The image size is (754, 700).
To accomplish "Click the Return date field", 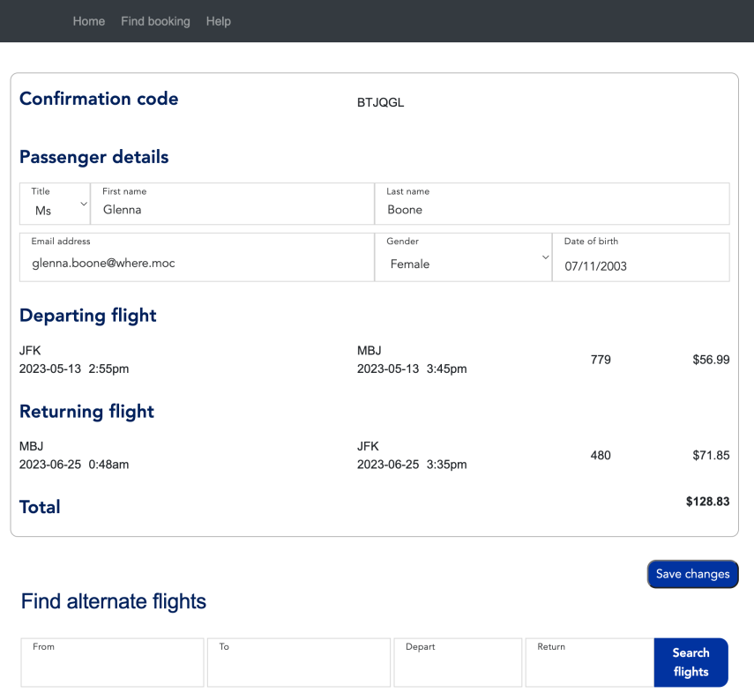I will point(589,668).
